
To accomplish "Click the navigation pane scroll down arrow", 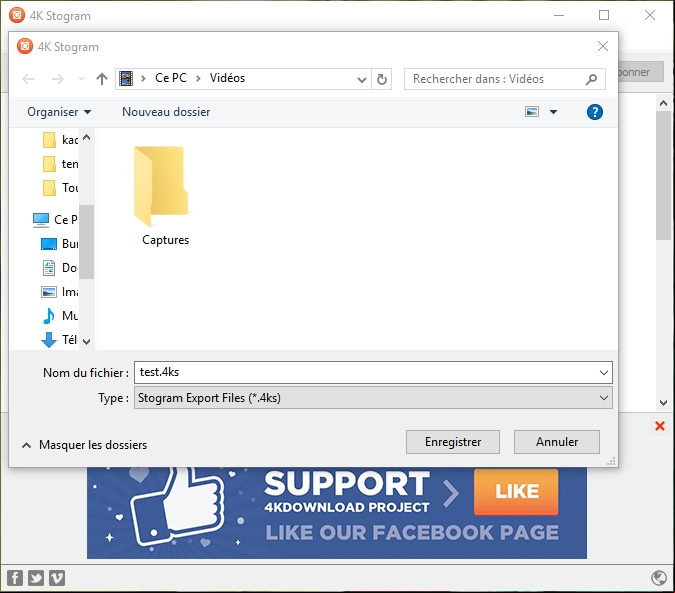I will coord(87,342).
